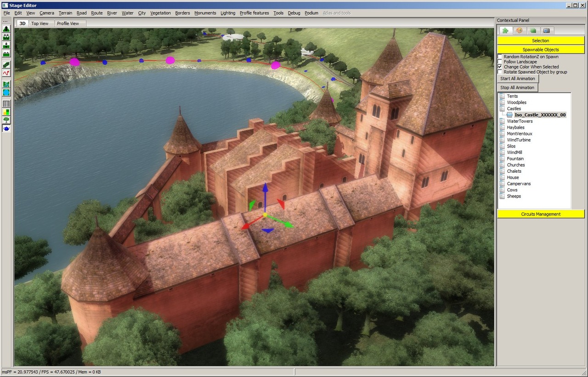
Task: Open the Vegetation menu
Action: coord(160,13)
